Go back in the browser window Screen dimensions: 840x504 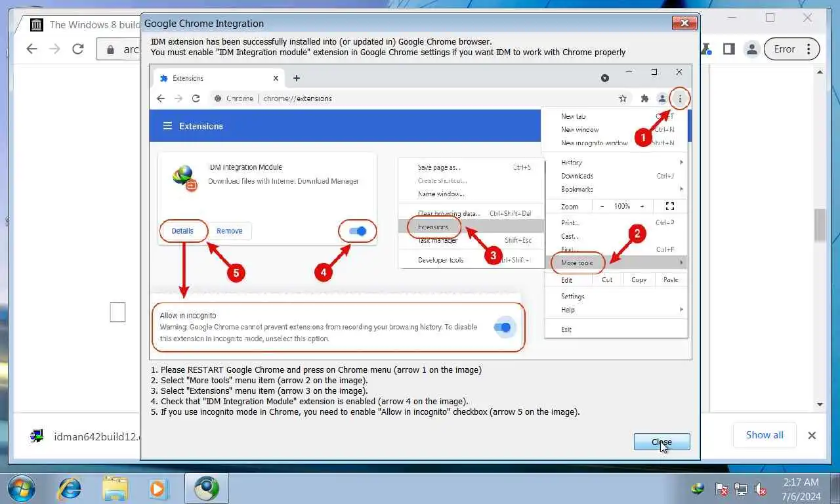pyautogui.click(x=31, y=49)
